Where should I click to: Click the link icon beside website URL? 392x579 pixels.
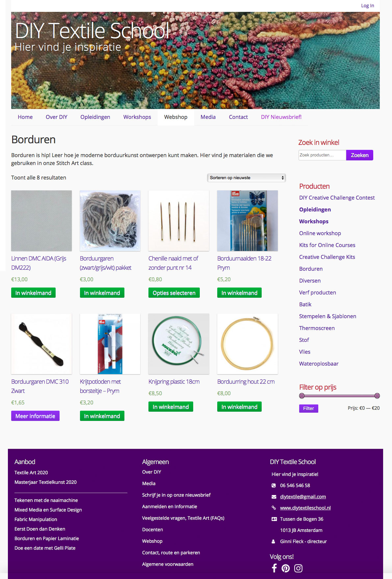274,508
